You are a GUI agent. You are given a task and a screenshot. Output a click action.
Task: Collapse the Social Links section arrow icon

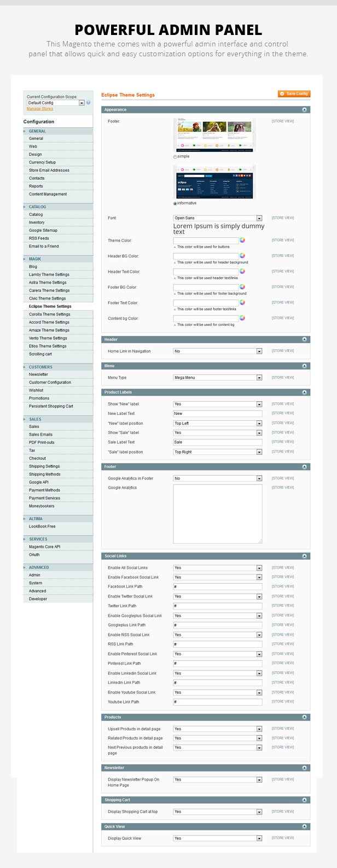point(305,556)
